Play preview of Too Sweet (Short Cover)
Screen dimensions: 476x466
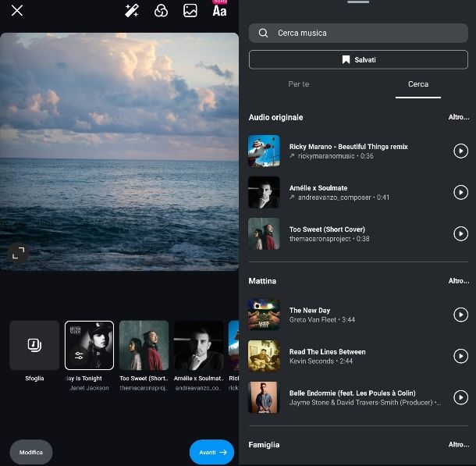(461, 233)
